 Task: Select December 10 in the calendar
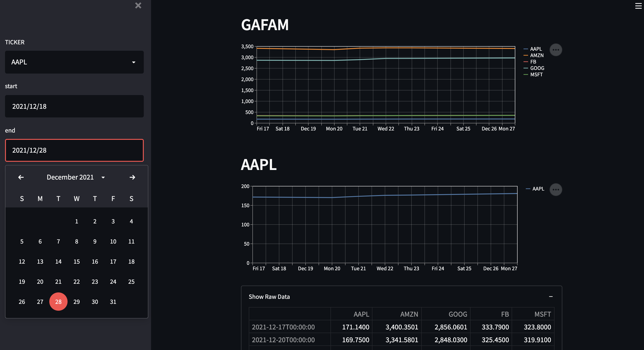pos(113,241)
